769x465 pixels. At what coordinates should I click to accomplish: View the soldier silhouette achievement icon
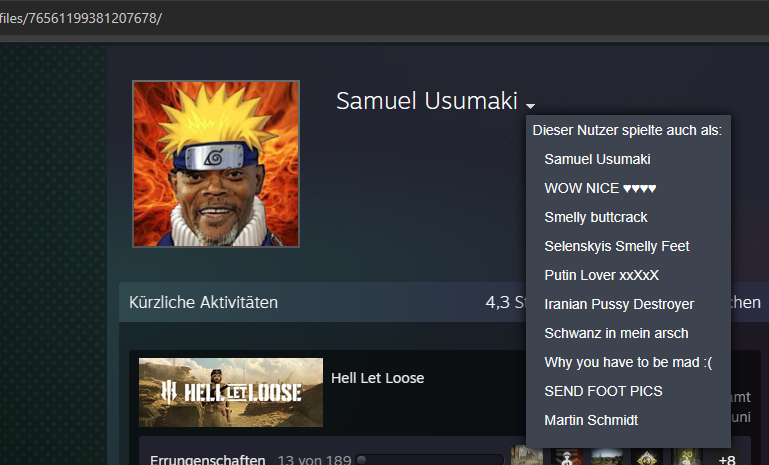(x=567, y=456)
